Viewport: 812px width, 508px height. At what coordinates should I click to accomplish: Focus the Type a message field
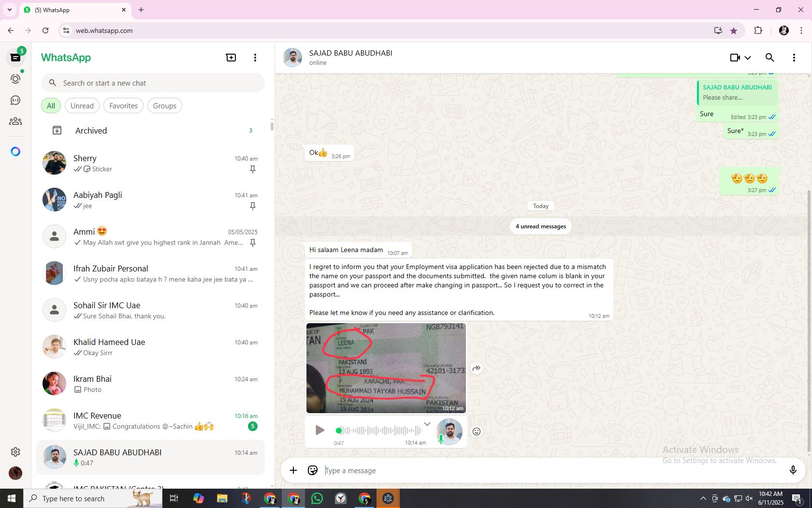pyautogui.click(x=553, y=470)
